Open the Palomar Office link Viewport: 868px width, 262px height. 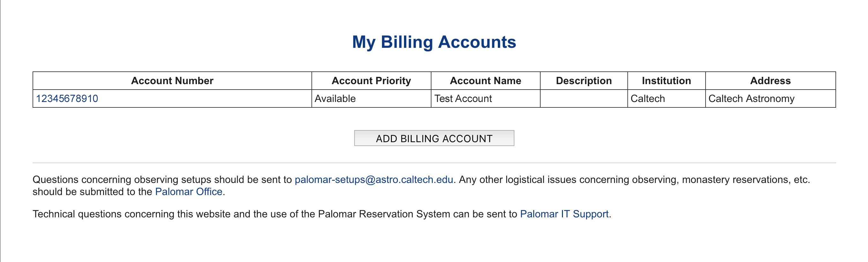189,192
